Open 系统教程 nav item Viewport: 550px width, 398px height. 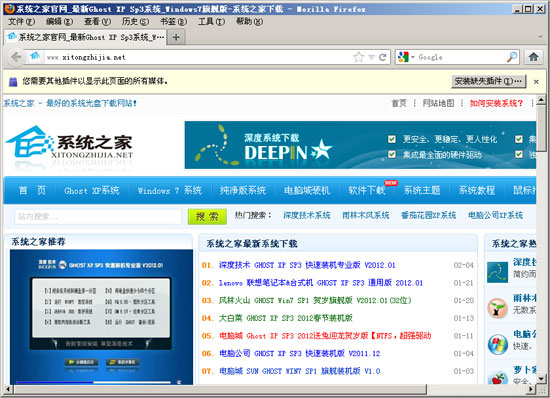point(477,190)
